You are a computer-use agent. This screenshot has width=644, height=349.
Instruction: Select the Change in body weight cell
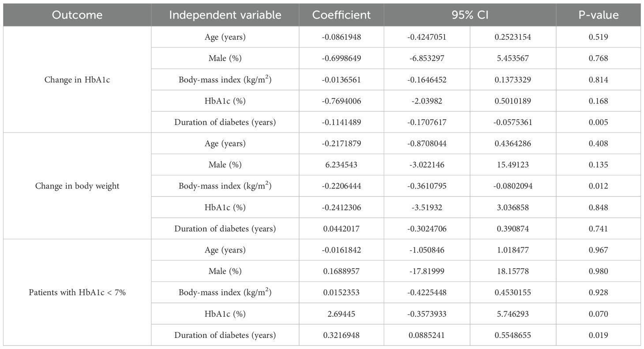pyautogui.click(x=77, y=186)
